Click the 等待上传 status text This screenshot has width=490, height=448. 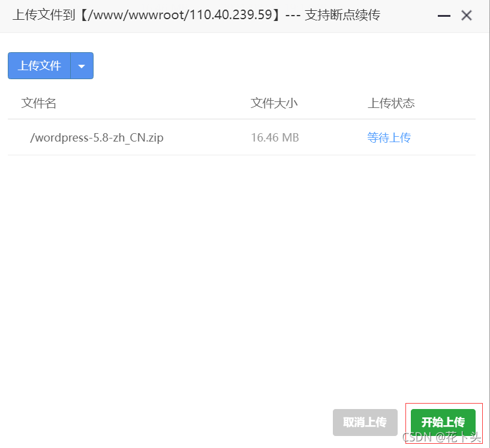tap(389, 137)
